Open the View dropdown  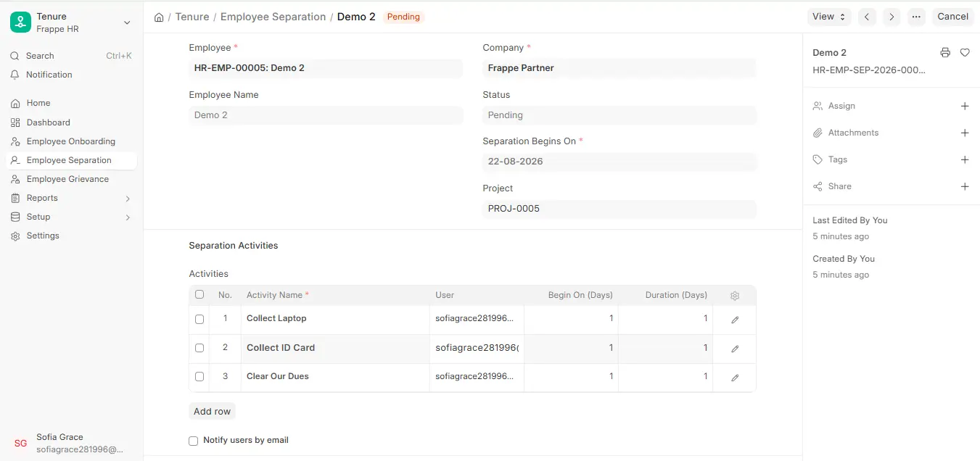coord(829,17)
